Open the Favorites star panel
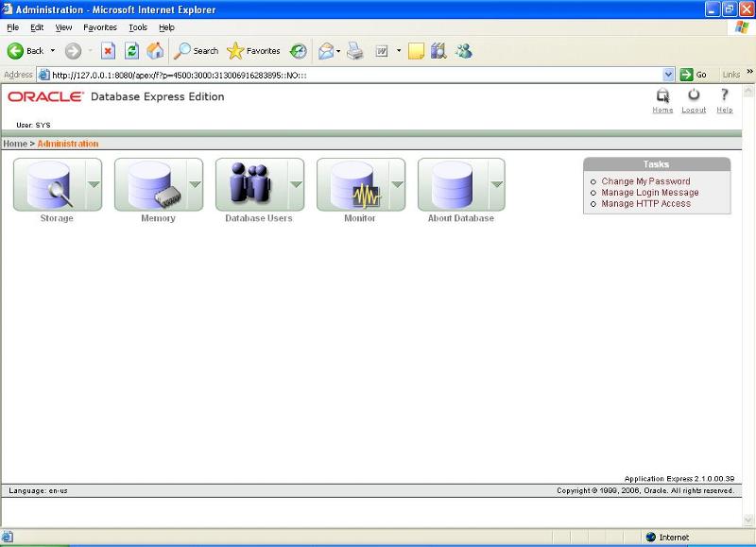 pos(253,51)
